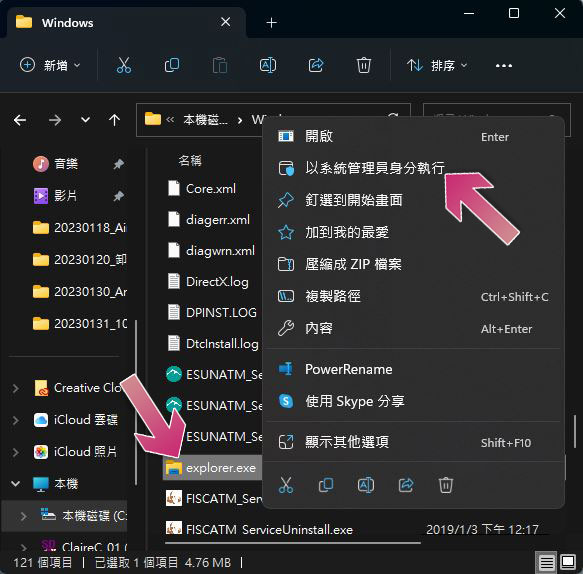
Task: Choose 開啟 from the context menu
Action: [413, 137]
